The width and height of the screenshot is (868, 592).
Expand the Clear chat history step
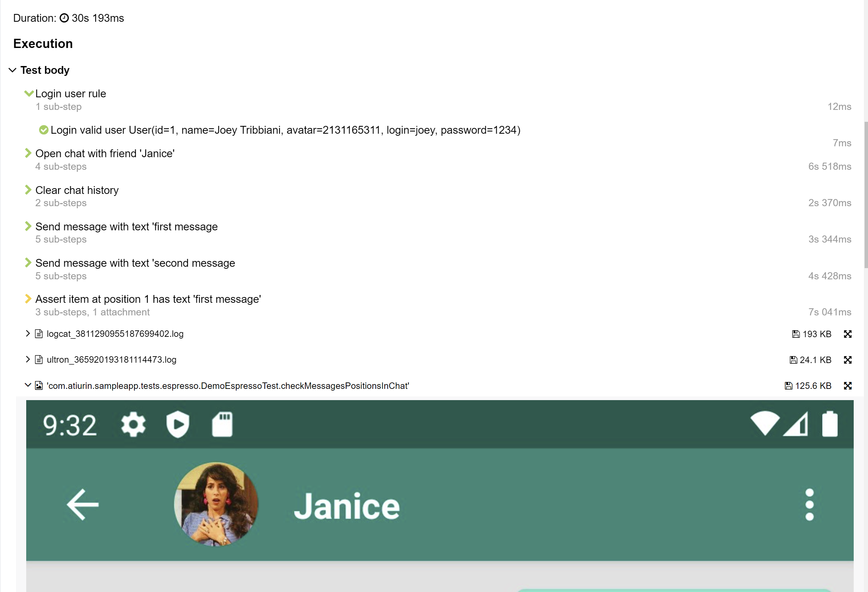[x=28, y=190]
